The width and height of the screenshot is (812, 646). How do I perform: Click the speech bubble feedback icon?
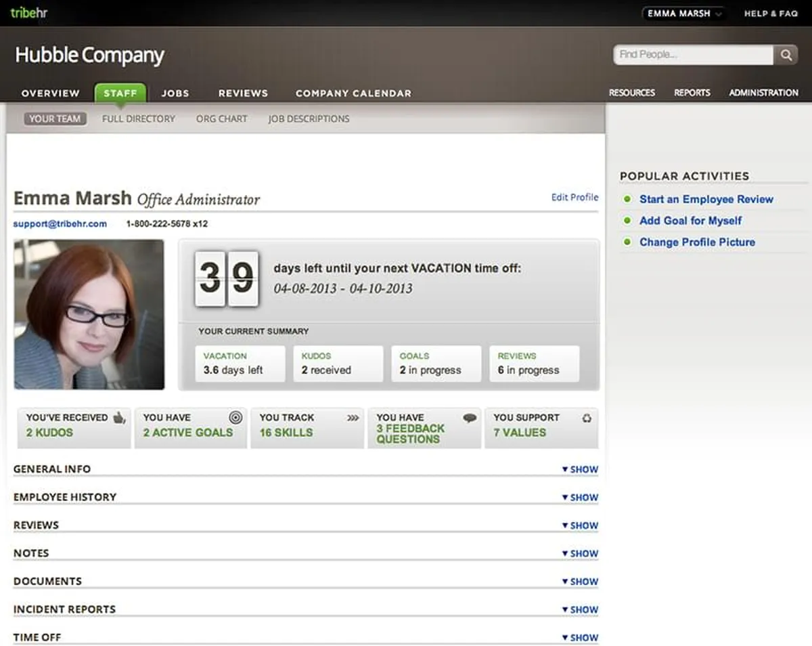470,418
